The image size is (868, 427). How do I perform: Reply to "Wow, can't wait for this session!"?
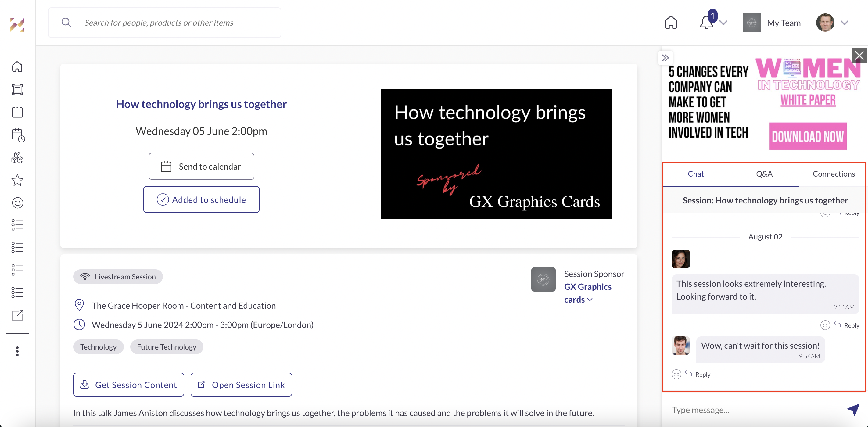pyautogui.click(x=698, y=375)
